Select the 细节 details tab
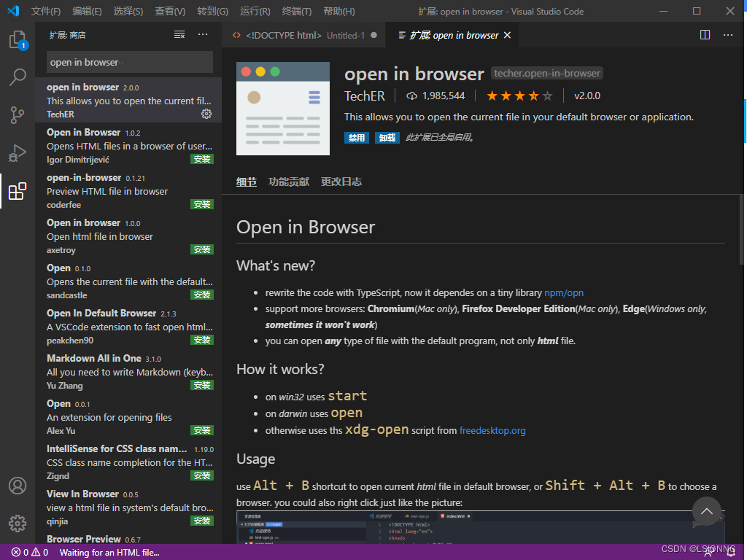 pos(247,182)
